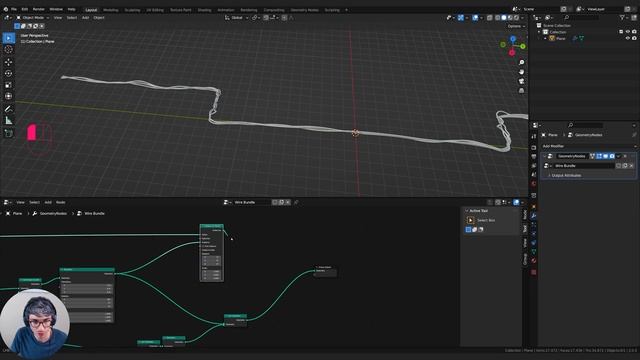
Task: Enable wireframe viewport shading mode
Action: 498,18
